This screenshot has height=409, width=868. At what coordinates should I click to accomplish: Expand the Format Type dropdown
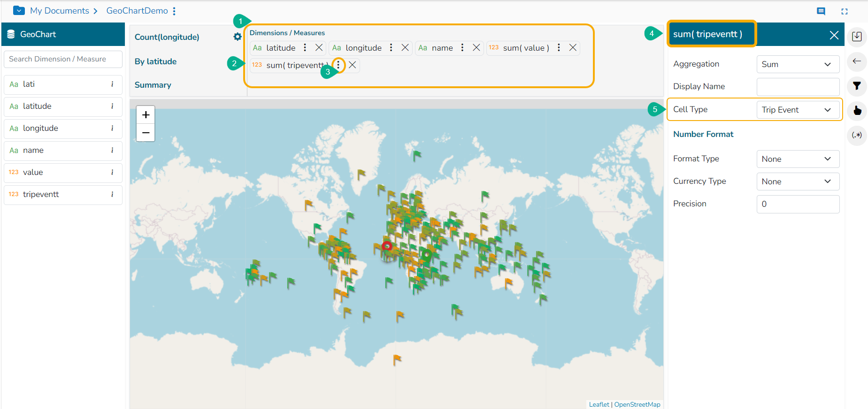coord(798,159)
